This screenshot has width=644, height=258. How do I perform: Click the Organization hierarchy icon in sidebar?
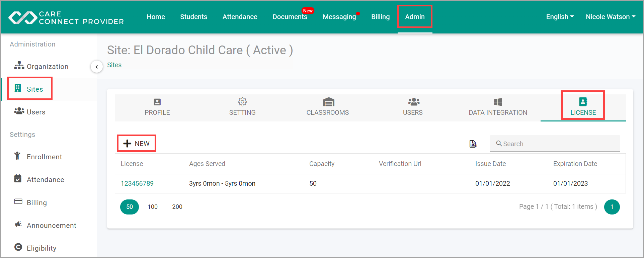19,66
